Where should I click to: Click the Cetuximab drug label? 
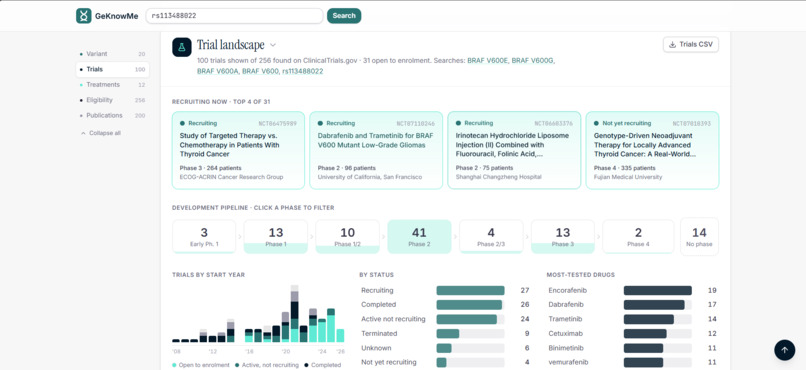point(564,334)
